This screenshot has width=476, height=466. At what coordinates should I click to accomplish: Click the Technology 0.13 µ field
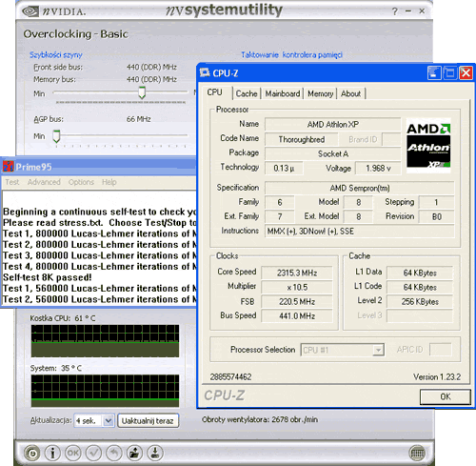coord(284,168)
